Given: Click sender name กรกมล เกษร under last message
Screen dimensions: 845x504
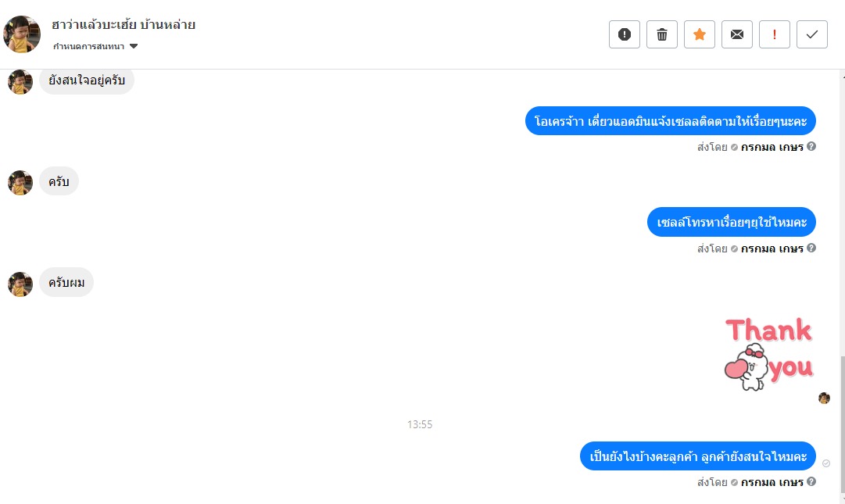Looking at the screenshot, I should tap(772, 482).
